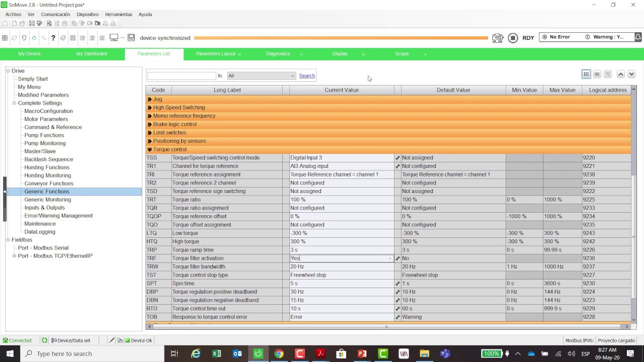Expand the Brake logic control group
This screenshot has height=362, width=644.
[x=150, y=124]
